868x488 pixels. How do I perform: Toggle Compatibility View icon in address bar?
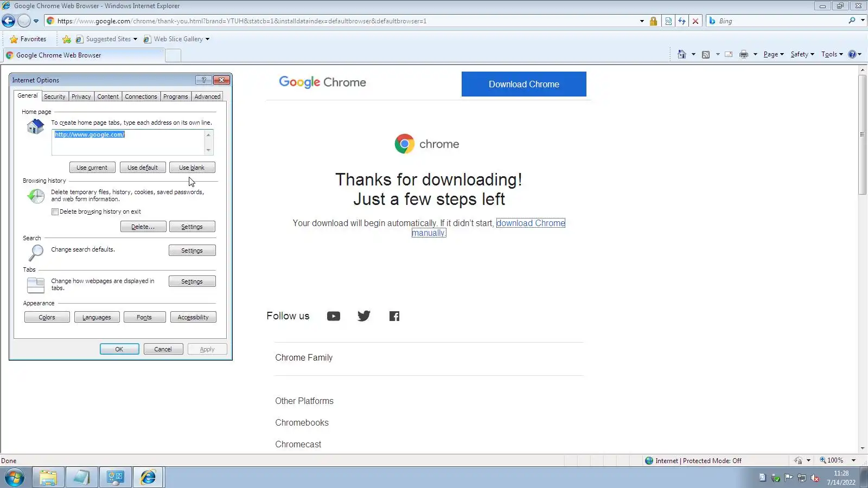click(668, 21)
